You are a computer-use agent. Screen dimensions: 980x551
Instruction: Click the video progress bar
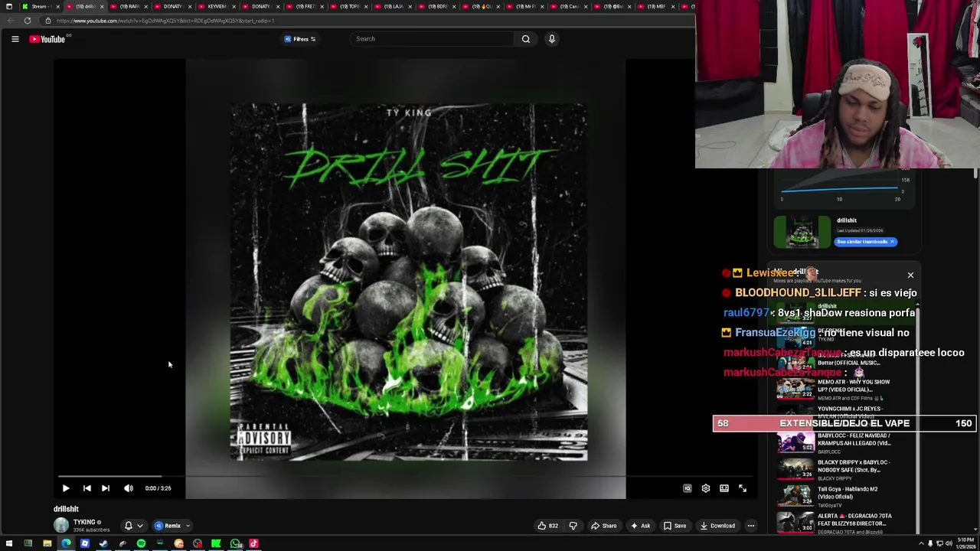pos(406,476)
